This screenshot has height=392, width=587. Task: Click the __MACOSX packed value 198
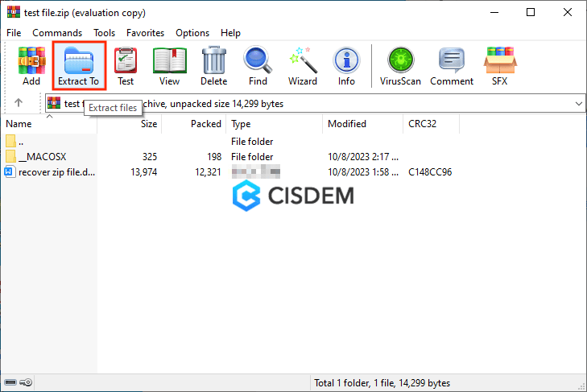coord(214,157)
